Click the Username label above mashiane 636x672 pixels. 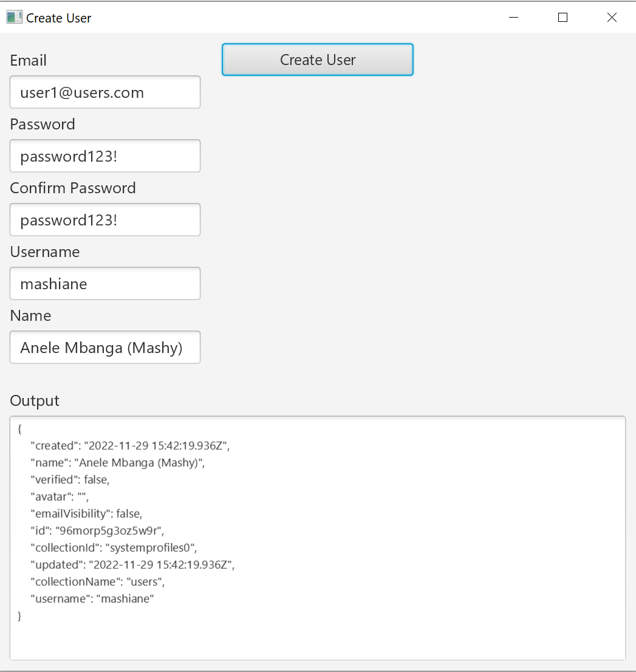coord(45,252)
